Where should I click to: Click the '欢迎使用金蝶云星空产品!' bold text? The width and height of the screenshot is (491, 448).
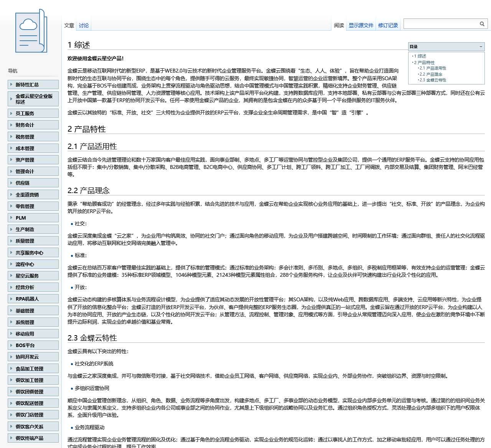[x=96, y=58]
